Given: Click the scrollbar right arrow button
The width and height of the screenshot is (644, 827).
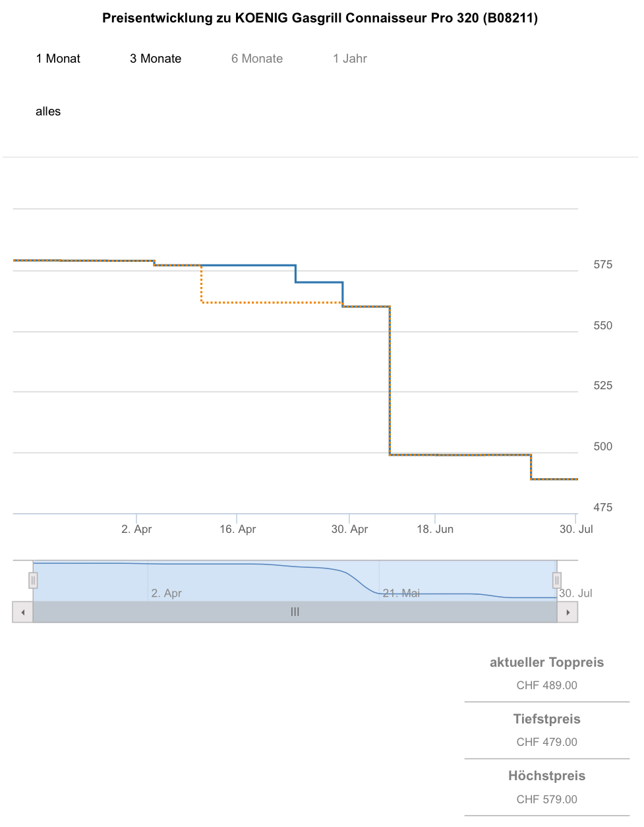Looking at the screenshot, I should [x=568, y=612].
